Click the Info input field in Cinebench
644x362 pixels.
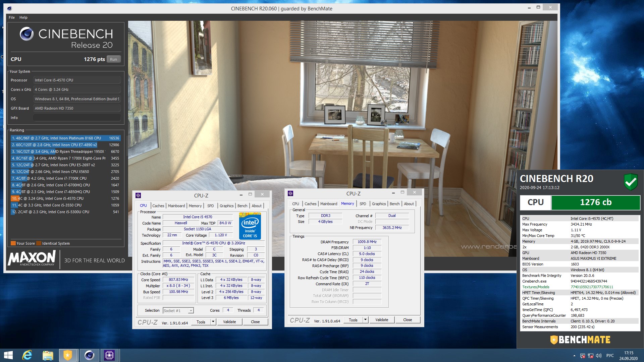[77, 118]
